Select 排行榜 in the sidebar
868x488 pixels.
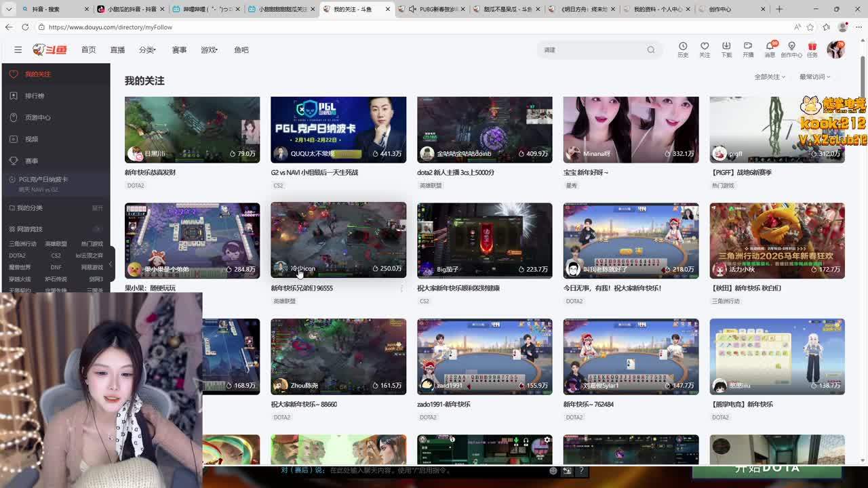[35, 96]
